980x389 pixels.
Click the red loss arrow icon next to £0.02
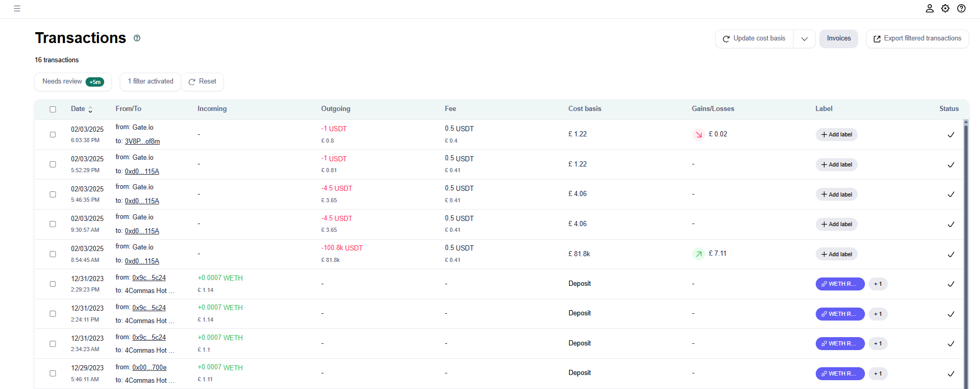pos(699,134)
